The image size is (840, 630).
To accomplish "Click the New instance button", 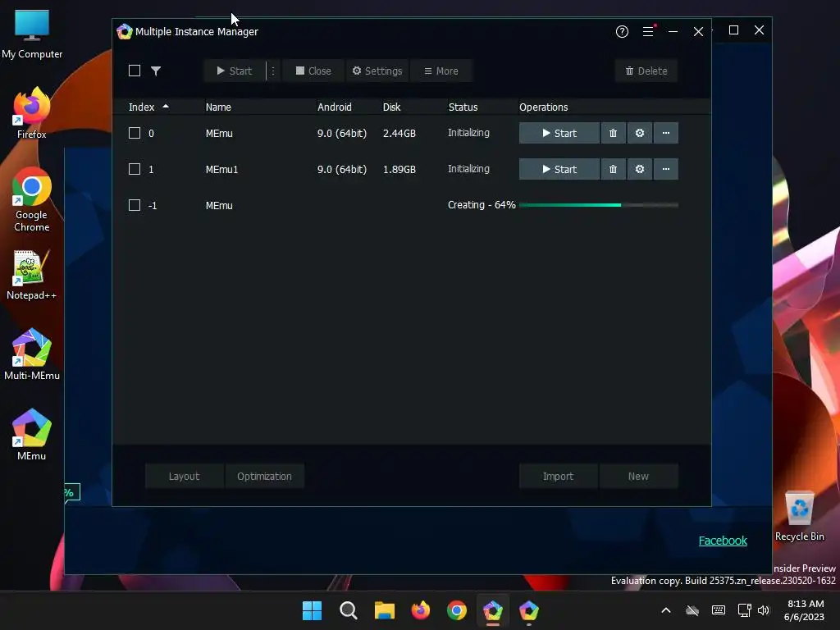I will pos(638,477).
